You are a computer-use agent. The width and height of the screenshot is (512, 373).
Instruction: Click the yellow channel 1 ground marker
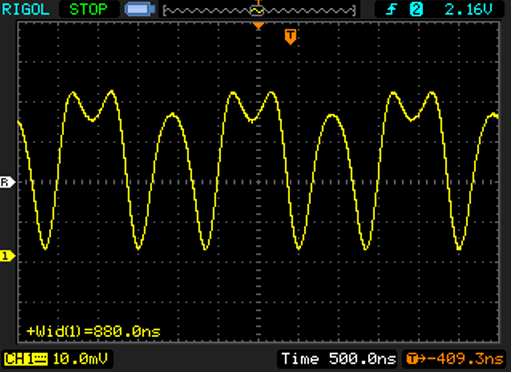coord(7,256)
